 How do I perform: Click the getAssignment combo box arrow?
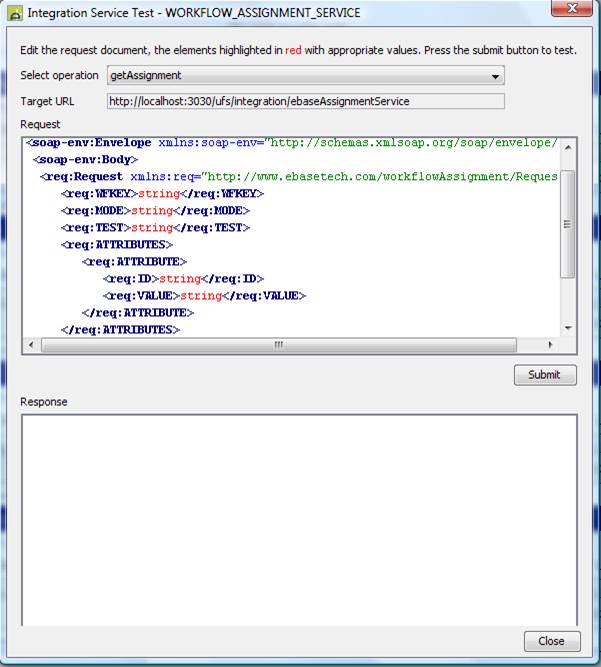[495, 76]
